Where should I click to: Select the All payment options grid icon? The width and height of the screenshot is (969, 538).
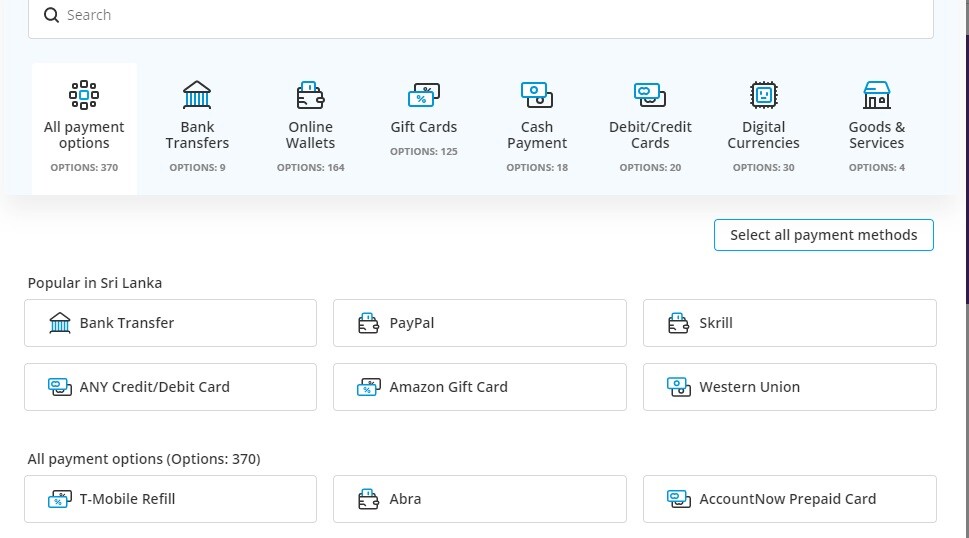coord(84,95)
